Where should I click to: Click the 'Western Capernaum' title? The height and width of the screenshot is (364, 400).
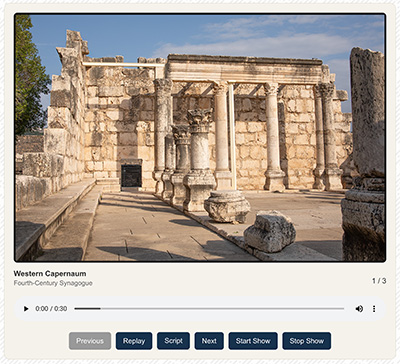(x=50, y=274)
